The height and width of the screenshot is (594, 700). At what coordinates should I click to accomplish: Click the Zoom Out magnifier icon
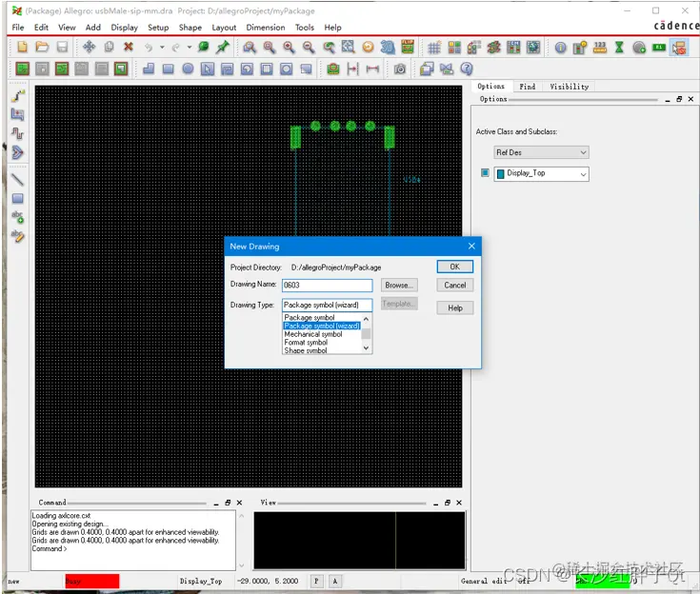coord(308,47)
